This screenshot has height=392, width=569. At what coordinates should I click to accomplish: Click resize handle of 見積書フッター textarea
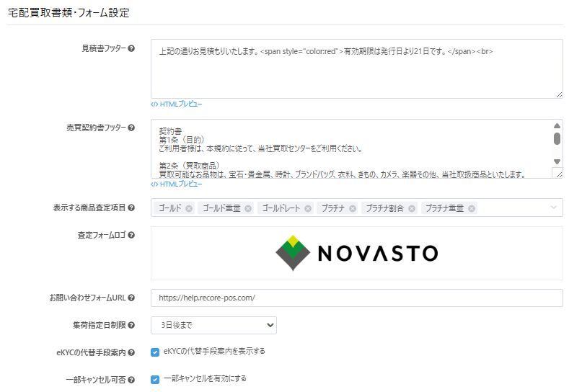coord(559,94)
